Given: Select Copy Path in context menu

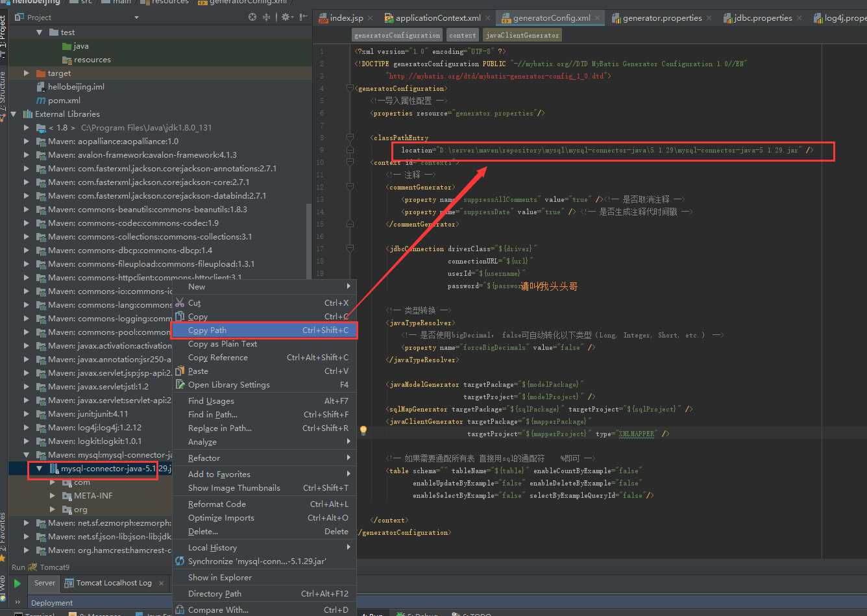Looking at the screenshot, I should click(x=264, y=330).
